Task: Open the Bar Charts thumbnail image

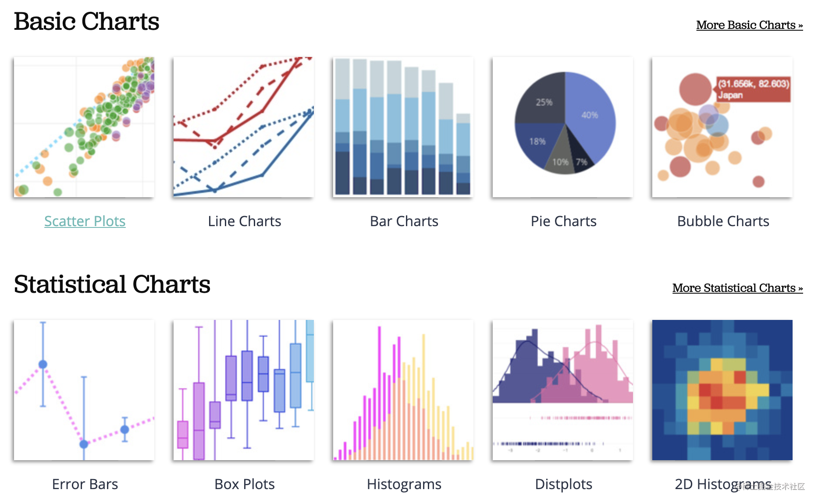Action: click(403, 127)
